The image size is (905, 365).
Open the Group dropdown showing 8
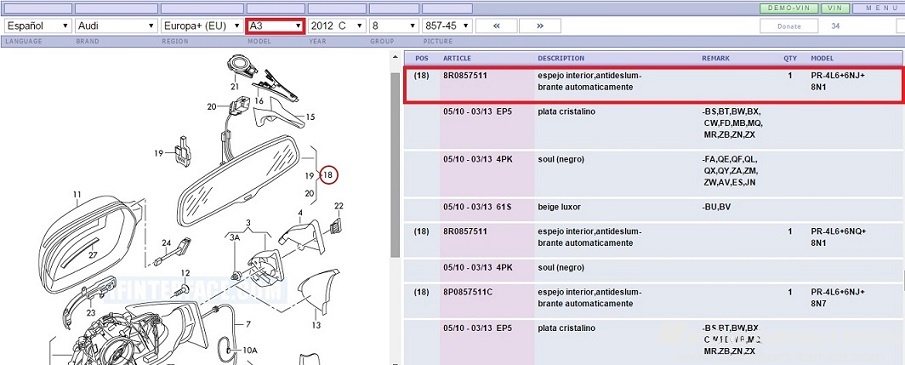click(x=394, y=26)
